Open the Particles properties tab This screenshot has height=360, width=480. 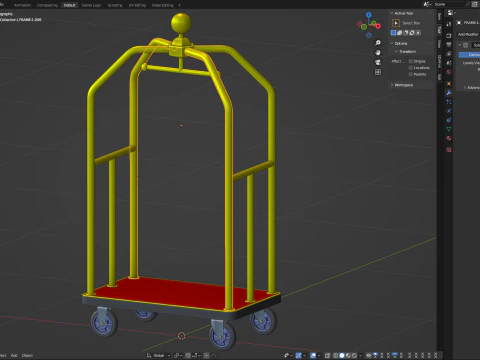coord(449,102)
